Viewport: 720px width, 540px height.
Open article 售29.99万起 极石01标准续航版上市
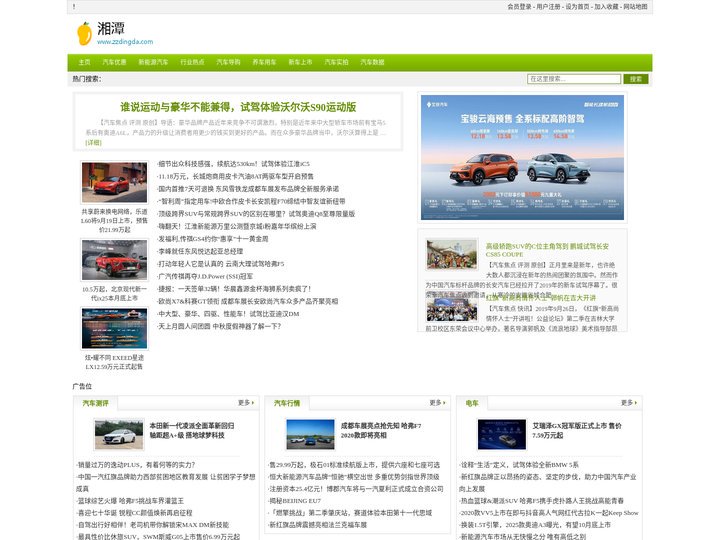(354, 465)
